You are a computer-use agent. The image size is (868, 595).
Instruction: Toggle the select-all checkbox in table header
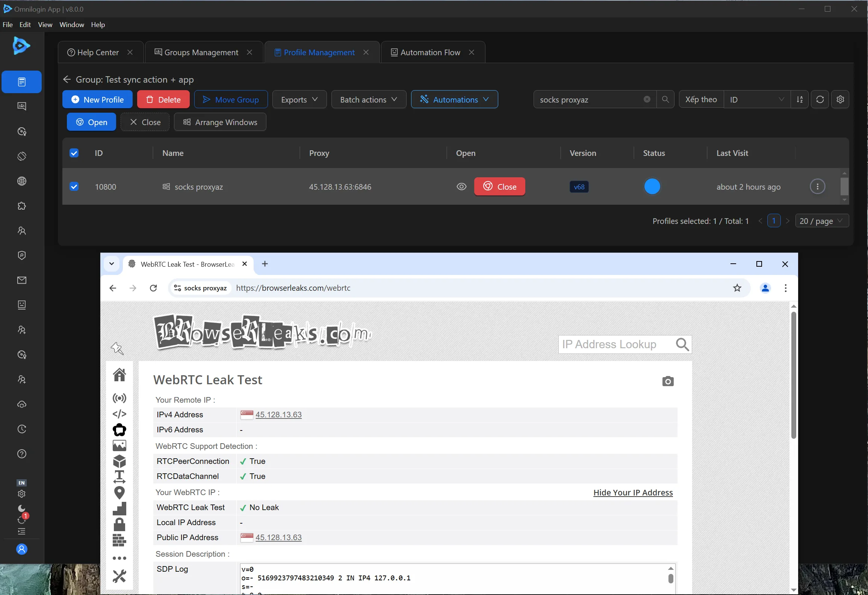pos(74,153)
